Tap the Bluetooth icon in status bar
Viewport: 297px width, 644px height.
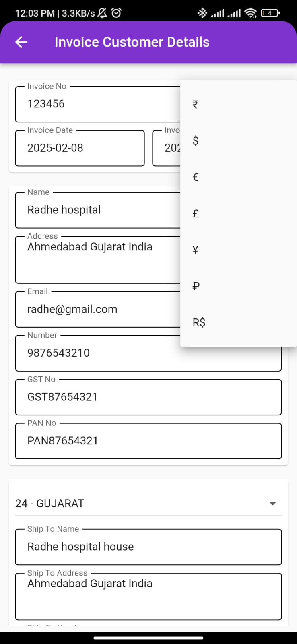[202, 13]
